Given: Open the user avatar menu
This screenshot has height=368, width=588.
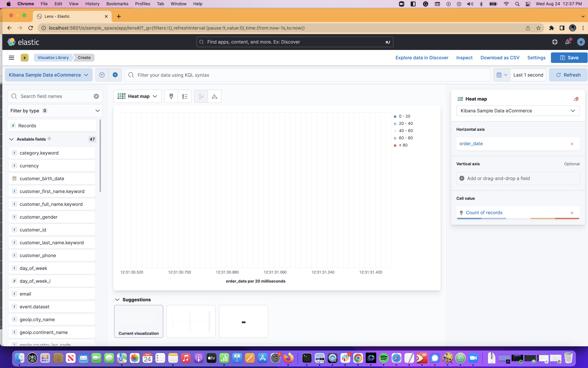Looking at the screenshot, I should click(x=581, y=42).
